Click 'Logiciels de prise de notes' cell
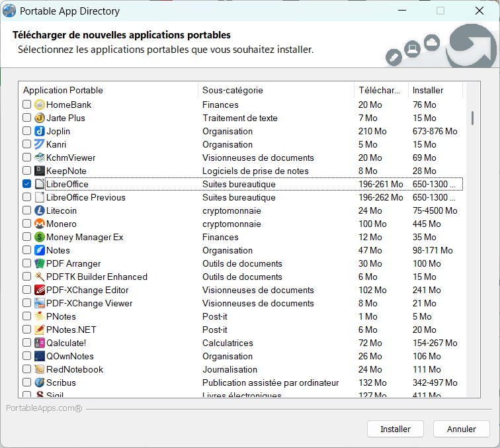This screenshot has height=448, width=500. (255, 171)
